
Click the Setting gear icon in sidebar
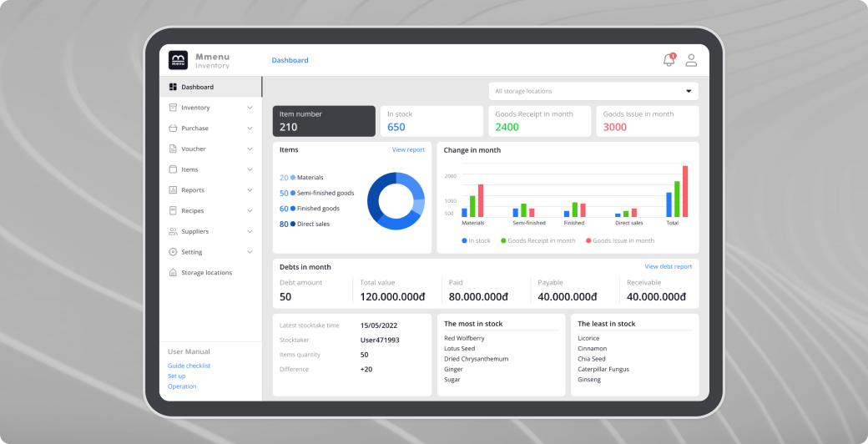(173, 252)
